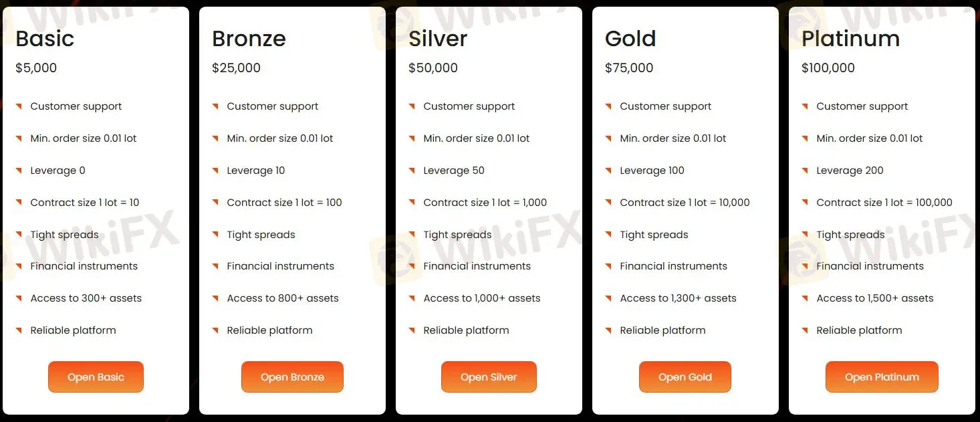The height and width of the screenshot is (422, 980).
Task: Choose the Open Gold button
Action: (685, 377)
